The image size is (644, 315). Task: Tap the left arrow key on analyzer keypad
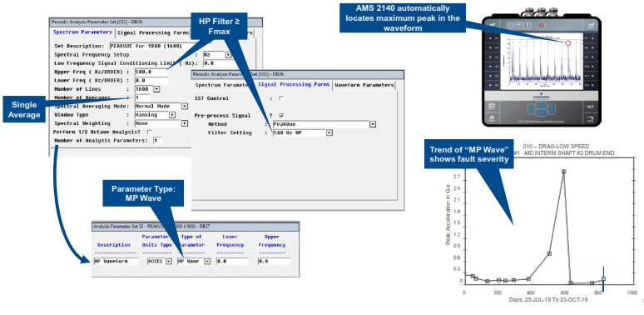531,109
